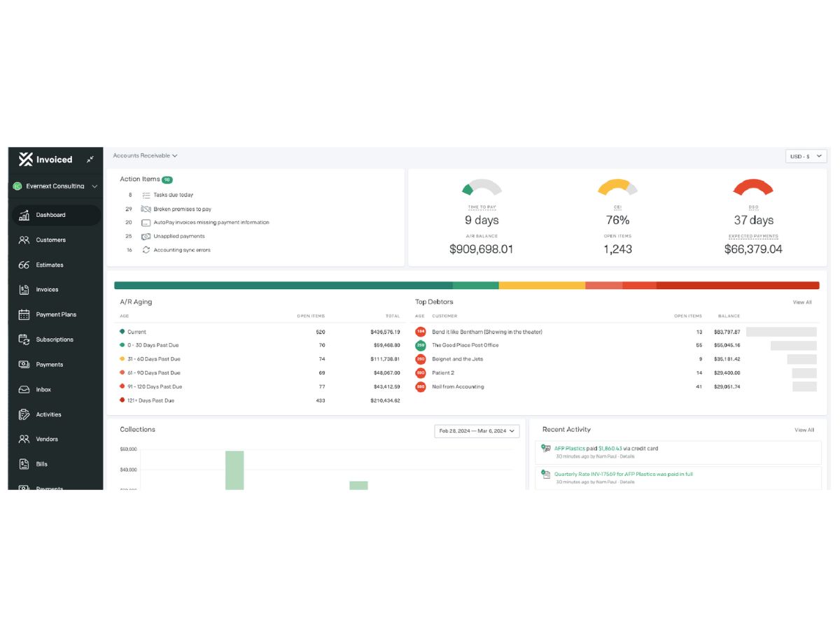This screenshot has width=840, height=630.
Task: Open the Vendors sidebar icon
Action: point(24,439)
